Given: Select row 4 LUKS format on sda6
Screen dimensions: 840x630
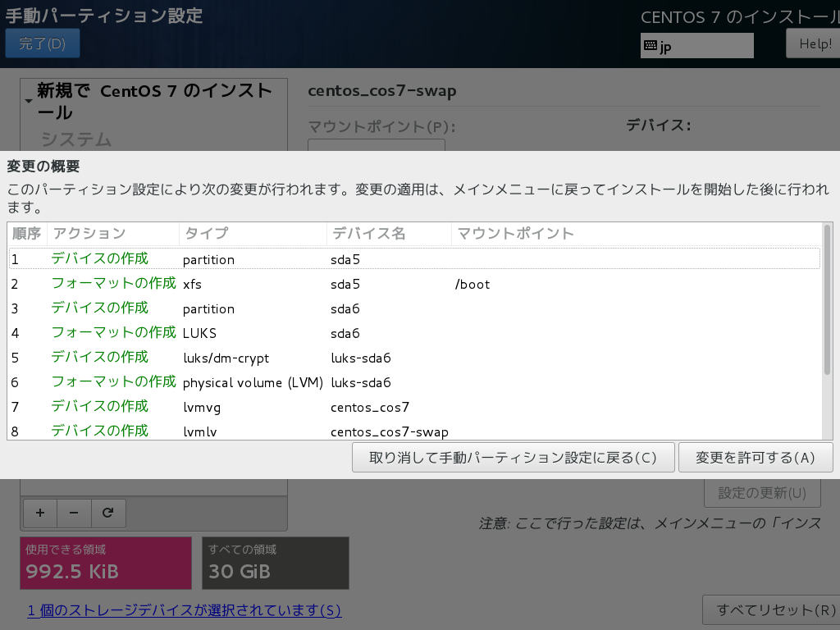Looking at the screenshot, I should tap(414, 333).
